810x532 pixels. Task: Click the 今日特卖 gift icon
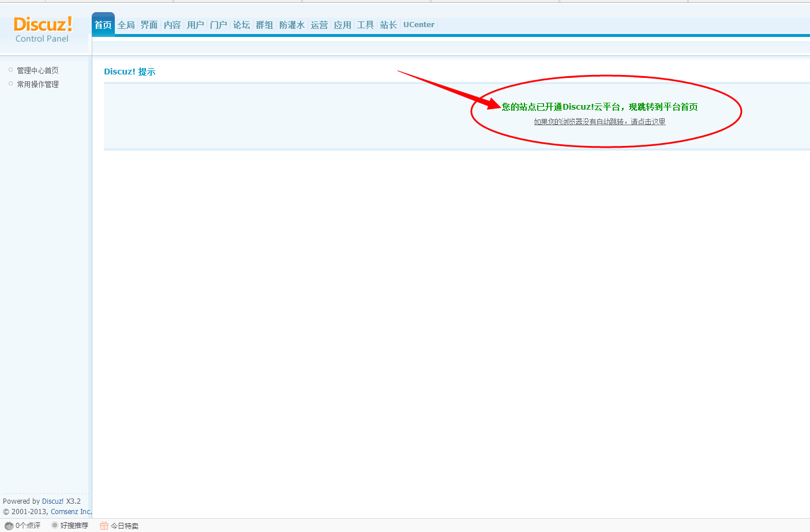coord(104,526)
